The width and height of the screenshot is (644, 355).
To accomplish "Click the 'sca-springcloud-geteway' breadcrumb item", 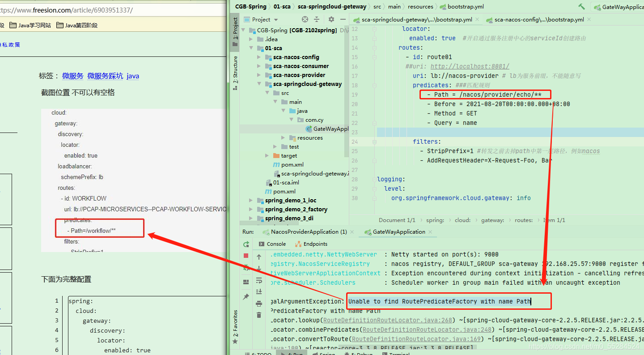I will 332,6.
